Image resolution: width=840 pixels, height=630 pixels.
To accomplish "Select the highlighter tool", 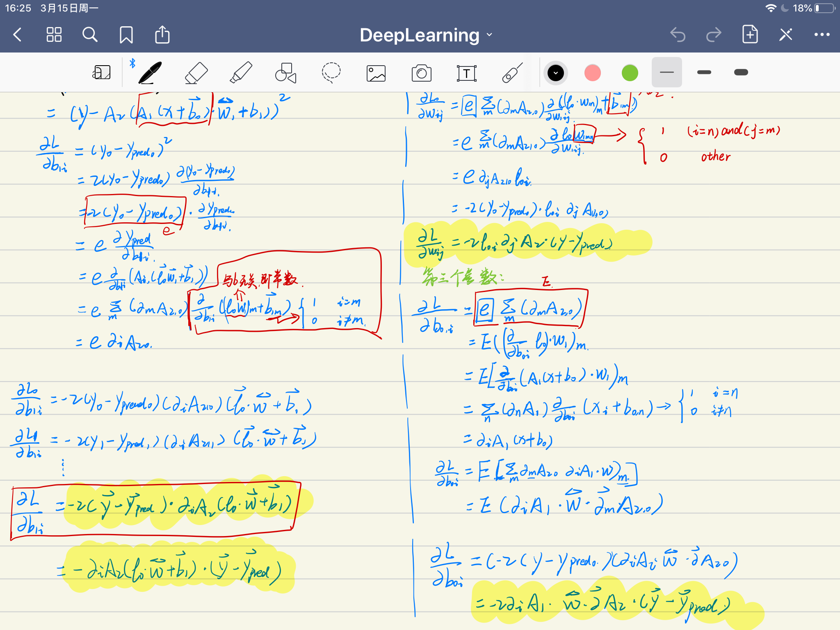I will click(241, 73).
